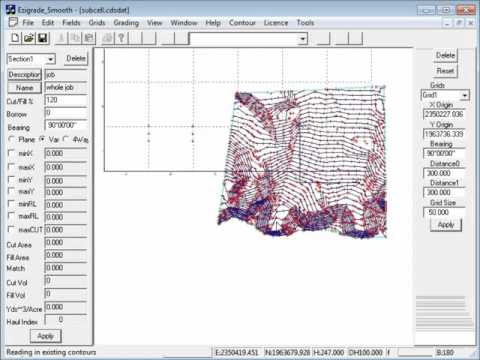The height and width of the screenshot is (360, 480).
Task: Click Reset in the right panel
Action: coord(445,71)
